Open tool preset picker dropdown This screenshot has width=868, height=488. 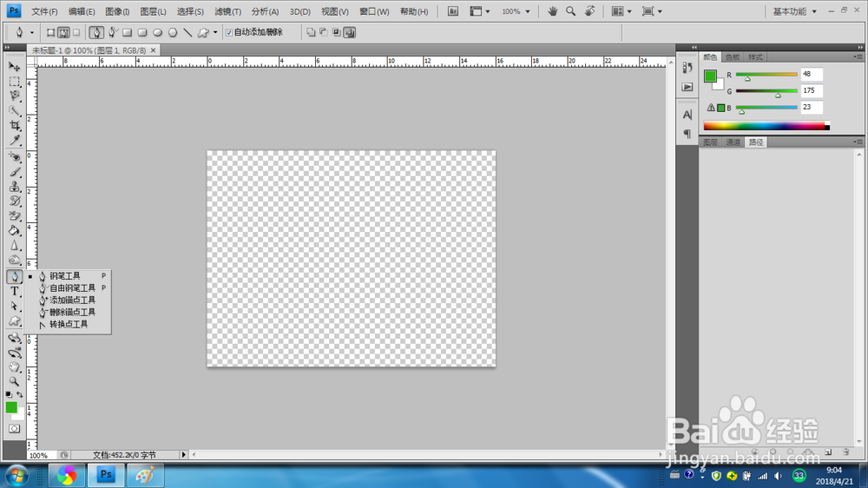31,33
